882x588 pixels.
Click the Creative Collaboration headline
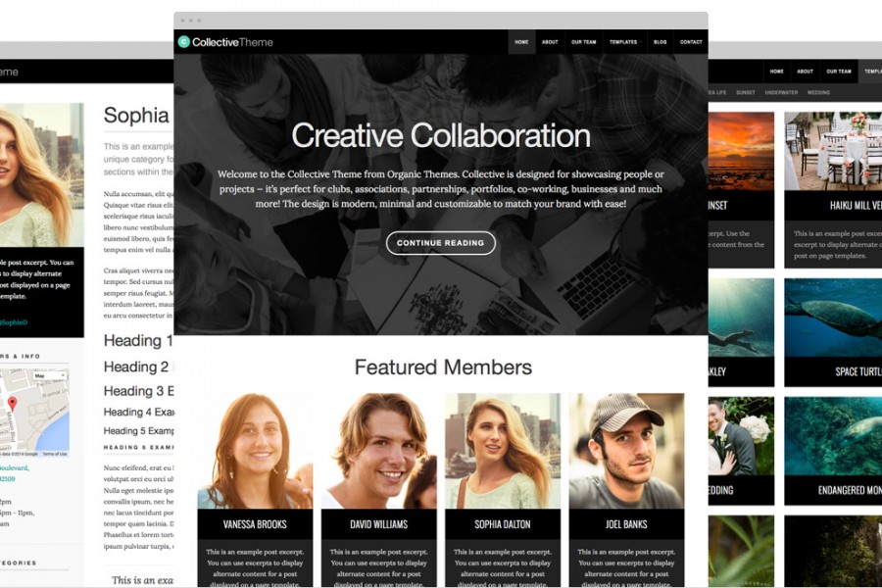pyautogui.click(x=441, y=135)
